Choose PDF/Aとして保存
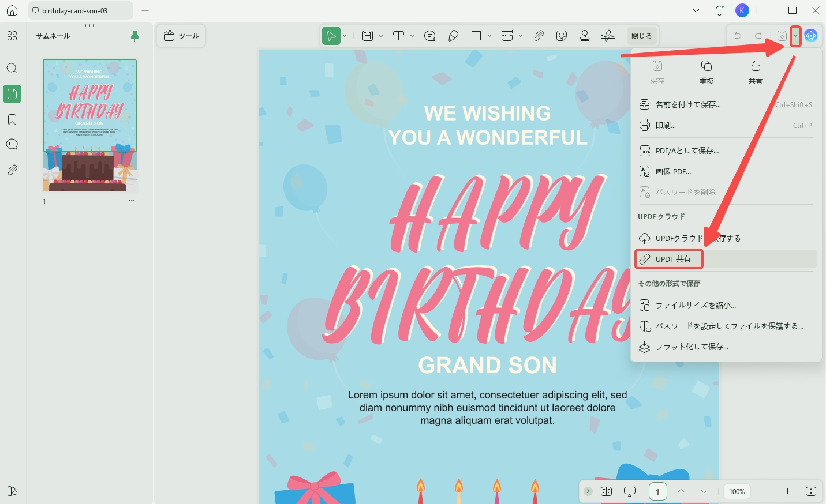This screenshot has height=504, width=826. [x=726, y=151]
